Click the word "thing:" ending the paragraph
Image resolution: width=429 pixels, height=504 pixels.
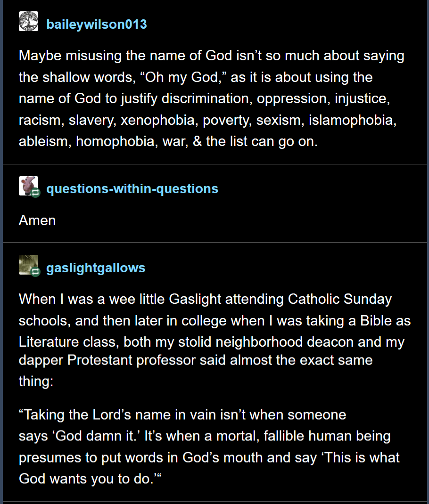[x=36, y=382]
